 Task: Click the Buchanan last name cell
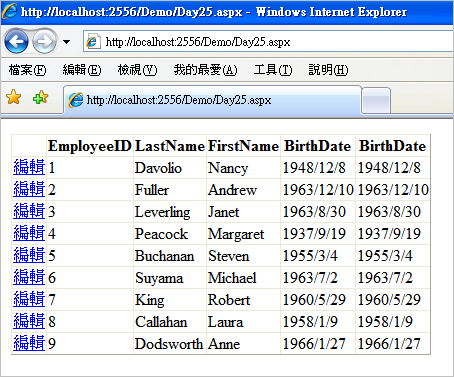point(170,256)
